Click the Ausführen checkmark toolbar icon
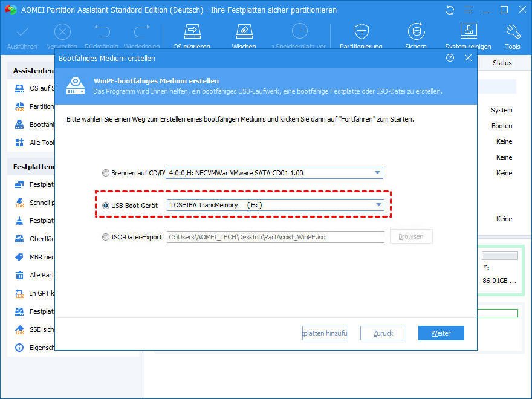Screen dimensions: 532x399 click(22, 32)
